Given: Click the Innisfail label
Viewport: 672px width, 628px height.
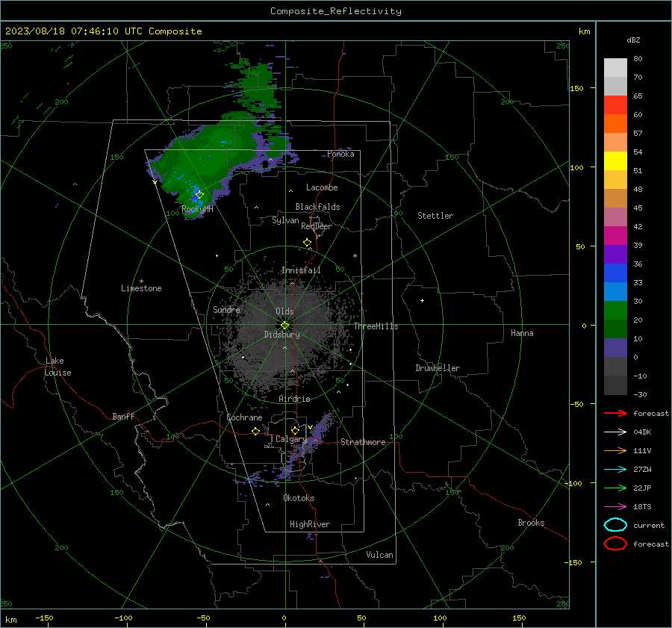Looking at the screenshot, I should pyautogui.click(x=302, y=270).
